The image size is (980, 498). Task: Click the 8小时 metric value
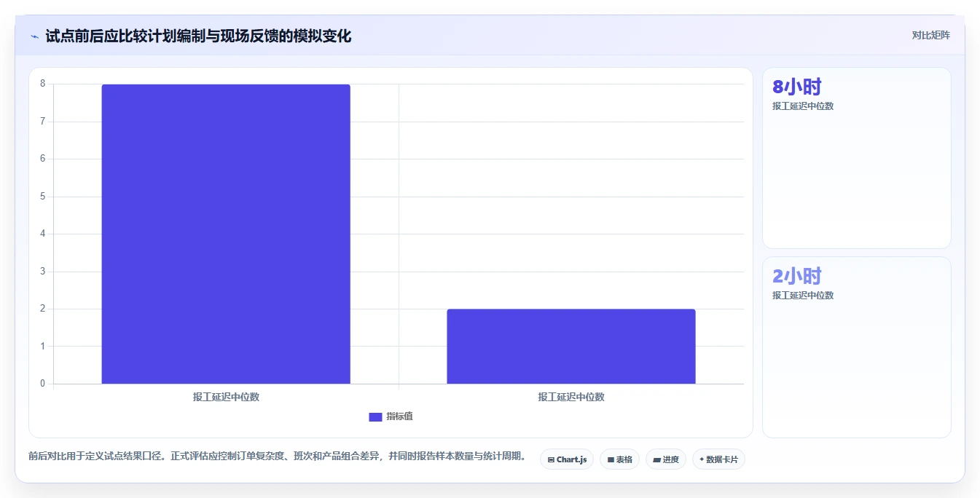[796, 87]
